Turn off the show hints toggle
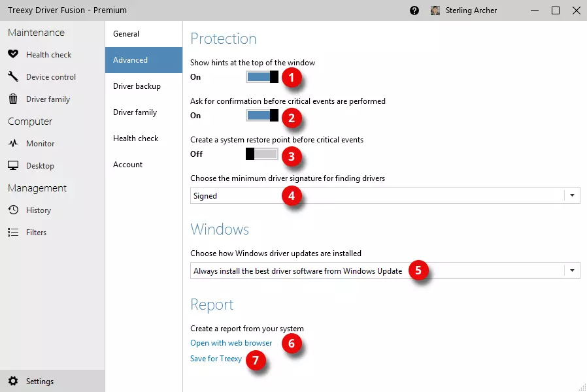This screenshot has width=587, height=392. [262, 76]
